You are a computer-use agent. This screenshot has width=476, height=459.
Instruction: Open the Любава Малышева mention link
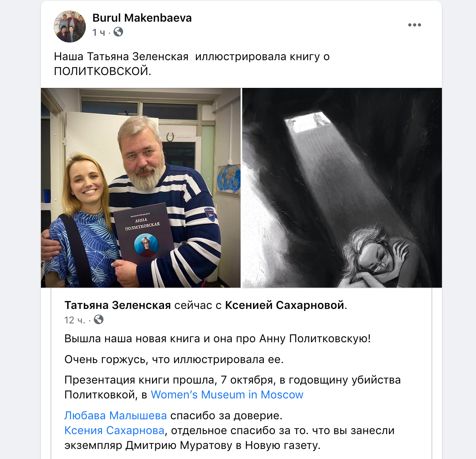click(115, 415)
